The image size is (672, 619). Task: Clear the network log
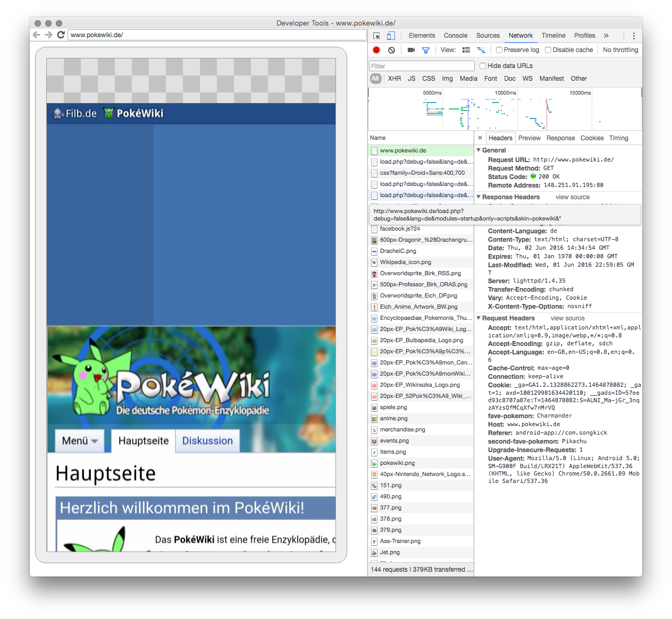coord(391,50)
